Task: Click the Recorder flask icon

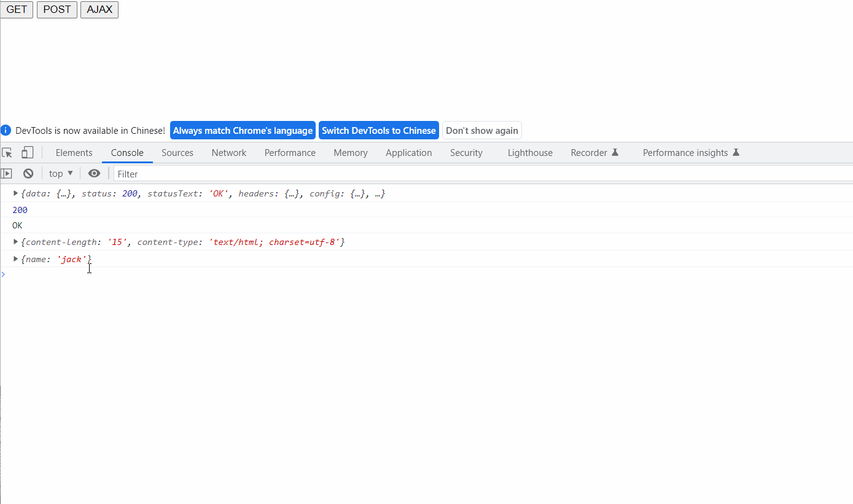Action: pyautogui.click(x=615, y=152)
